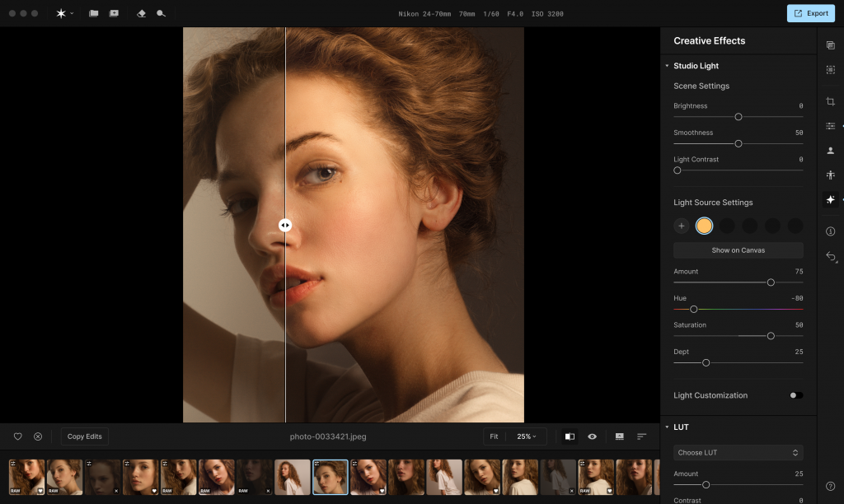This screenshot has width=844, height=504.
Task: Toggle the eye preview original icon
Action: (x=592, y=436)
